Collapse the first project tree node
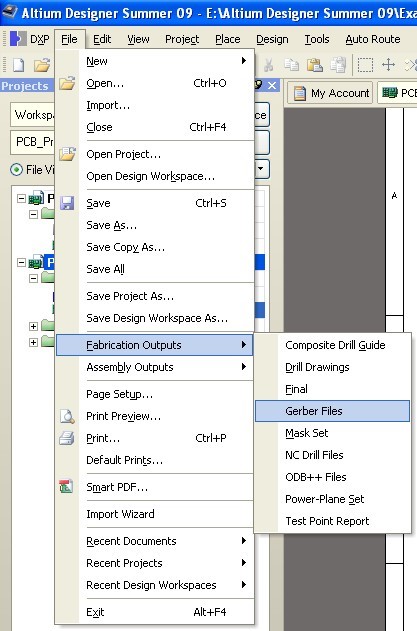Viewport: 417px width, 631px height. pyautogui.click(x=21, y=198)
